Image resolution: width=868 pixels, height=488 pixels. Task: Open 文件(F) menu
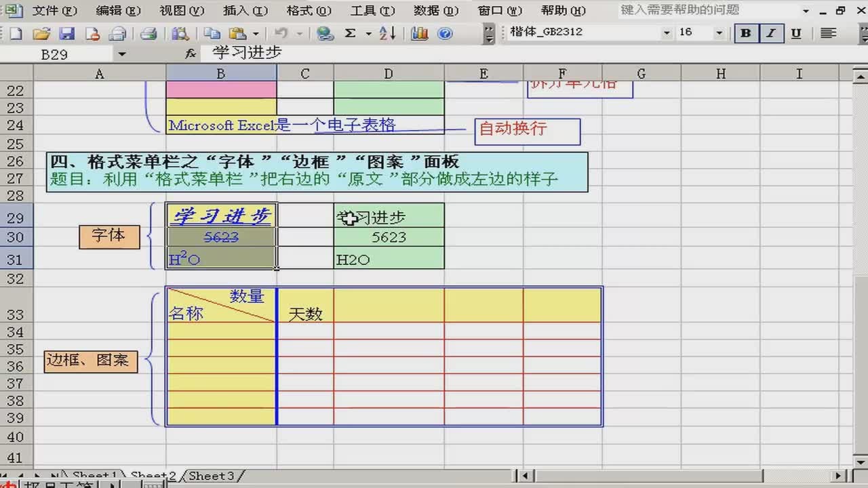(55, 11)
